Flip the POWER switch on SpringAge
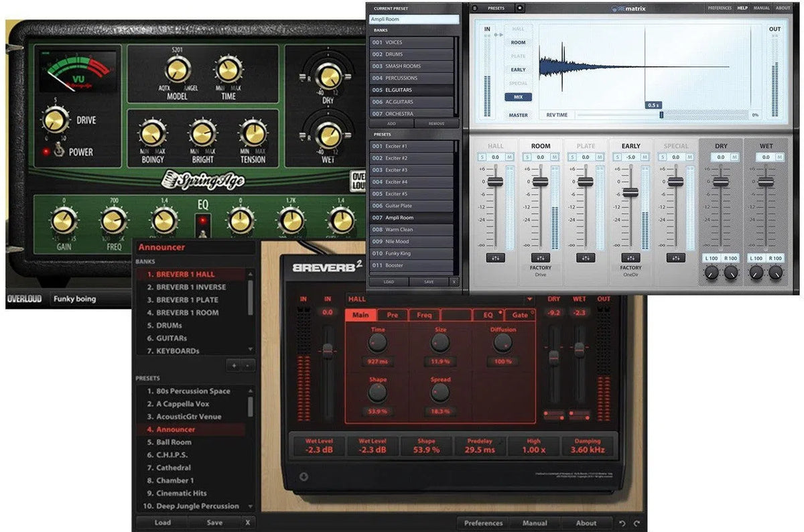Viewport: 804px width, 532px height. point(59,149)
